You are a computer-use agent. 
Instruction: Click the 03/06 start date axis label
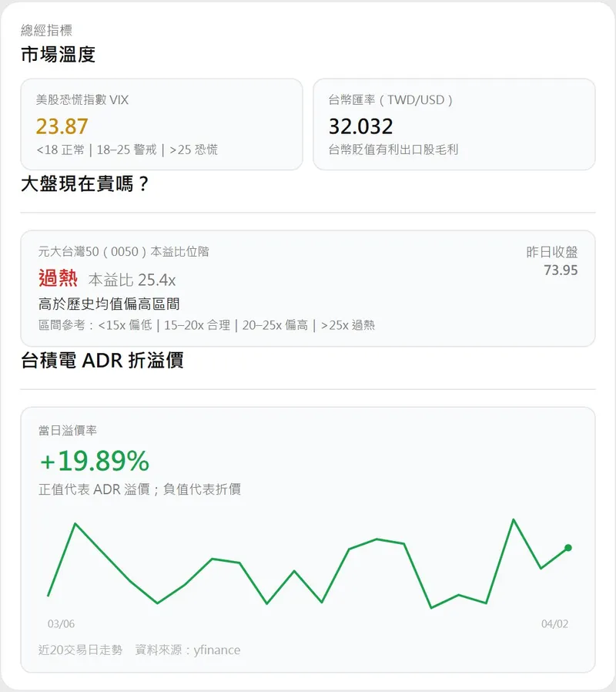click(x=61, y=623)
